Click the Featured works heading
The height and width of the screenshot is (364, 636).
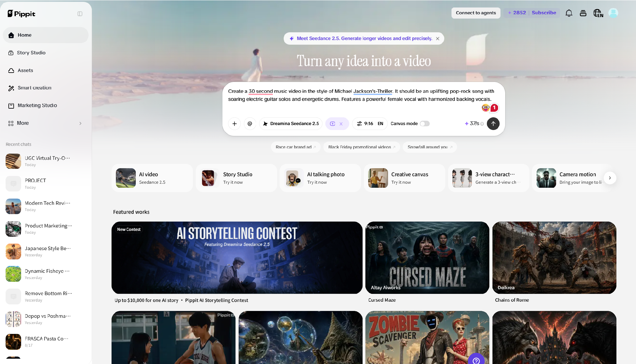tap(131, 212)
